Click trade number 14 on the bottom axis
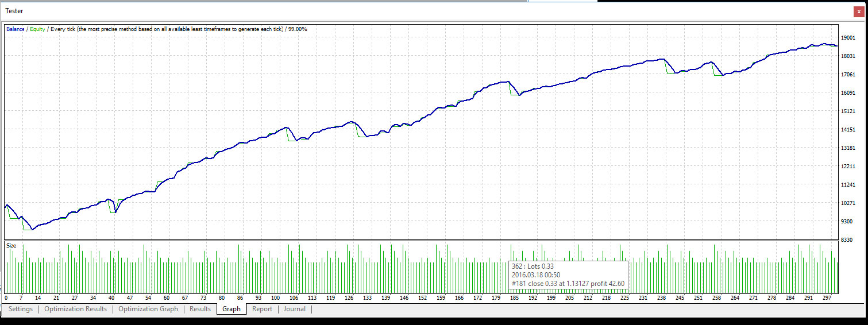The width and height of the screenshot is (868, 325). (38, 298)
